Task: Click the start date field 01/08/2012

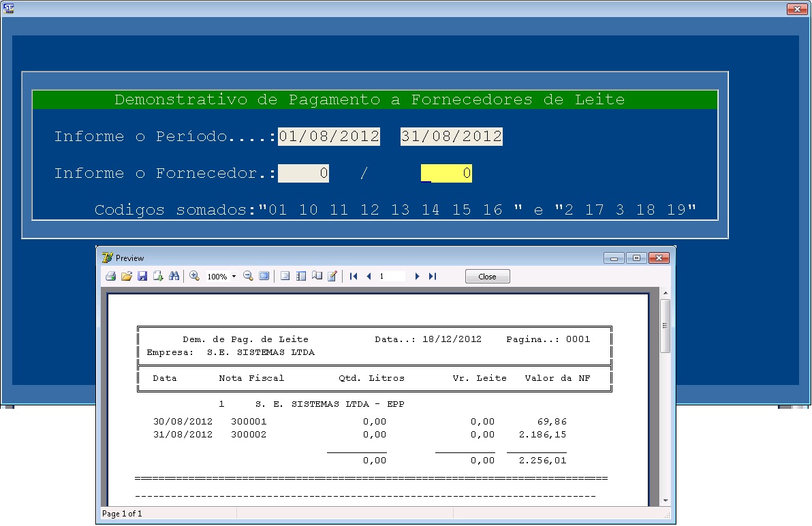Action: [x=329, y=137]
